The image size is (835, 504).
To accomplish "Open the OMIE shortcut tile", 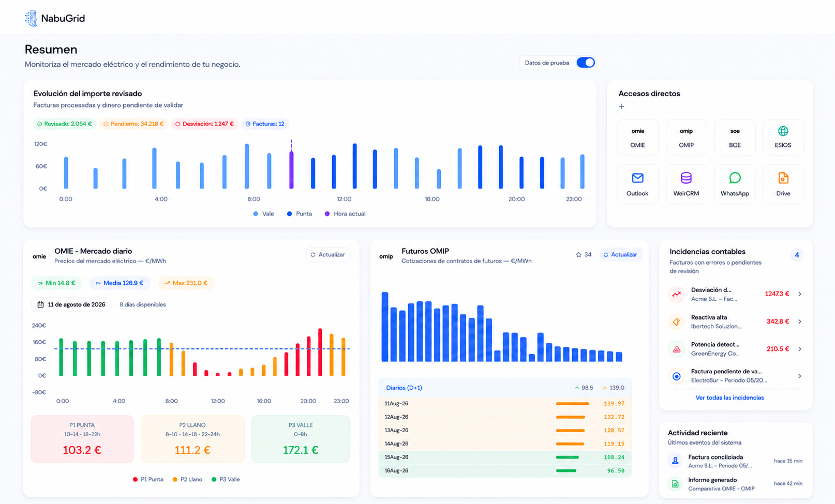I will [637, 138].
